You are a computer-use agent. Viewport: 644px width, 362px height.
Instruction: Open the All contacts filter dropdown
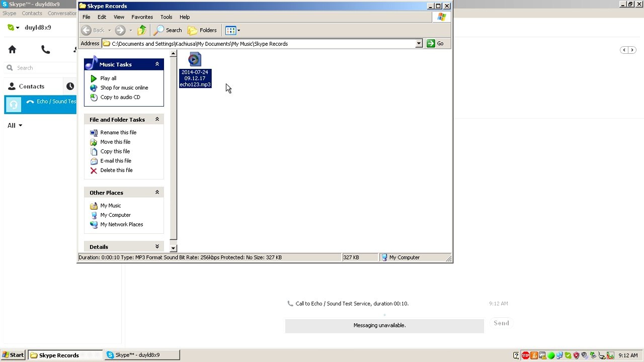15,125
